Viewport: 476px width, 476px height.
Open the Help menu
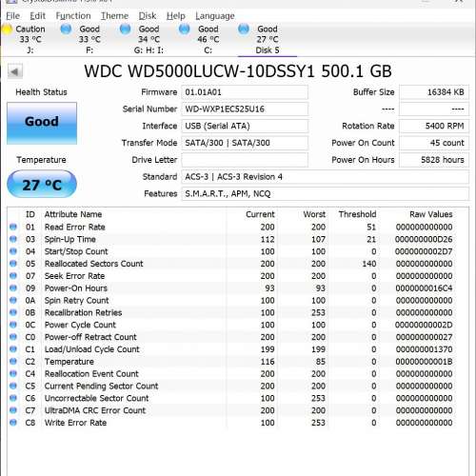coord(176,16)
